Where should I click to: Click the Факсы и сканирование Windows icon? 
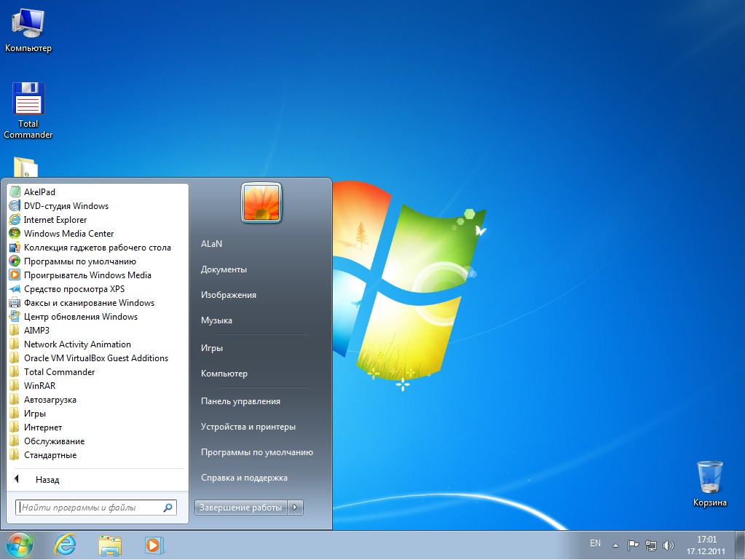pos(15,302)
